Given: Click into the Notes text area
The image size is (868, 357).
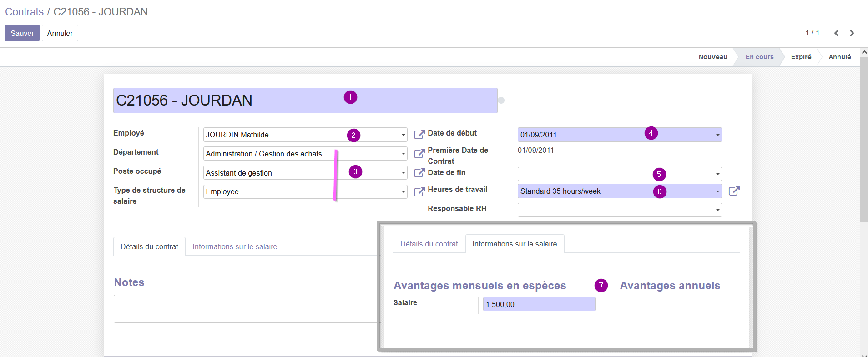Looking at the screenshot, I should click(x=246, y=309).
